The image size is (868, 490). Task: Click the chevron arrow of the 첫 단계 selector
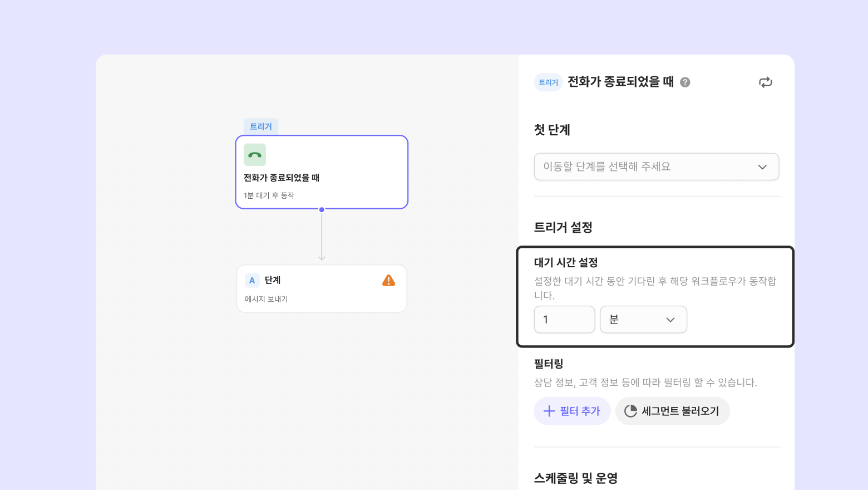762,167
